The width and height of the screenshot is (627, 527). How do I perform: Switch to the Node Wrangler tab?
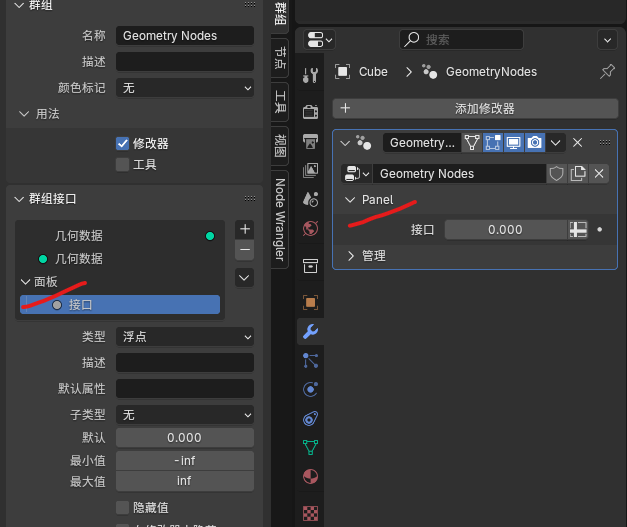280,219
